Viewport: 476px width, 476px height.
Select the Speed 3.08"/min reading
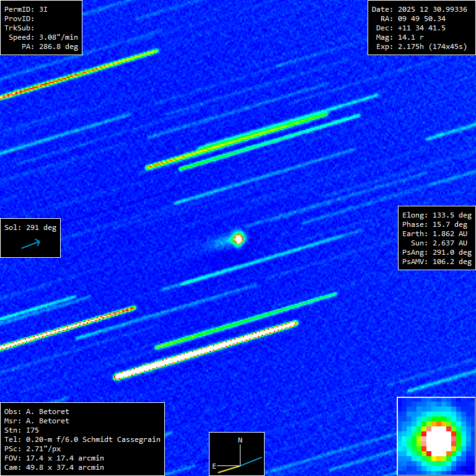(43, 37)
